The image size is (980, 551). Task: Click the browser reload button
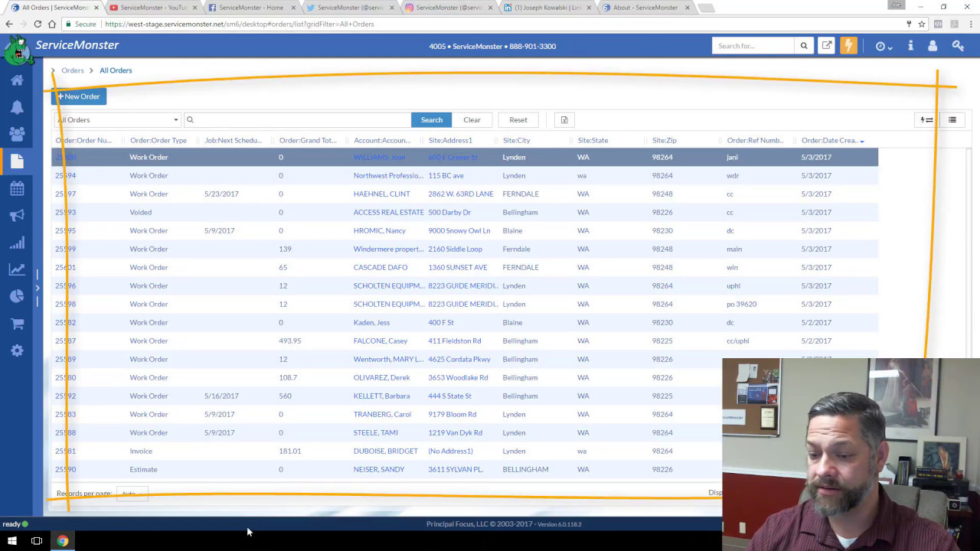(38, 24)
